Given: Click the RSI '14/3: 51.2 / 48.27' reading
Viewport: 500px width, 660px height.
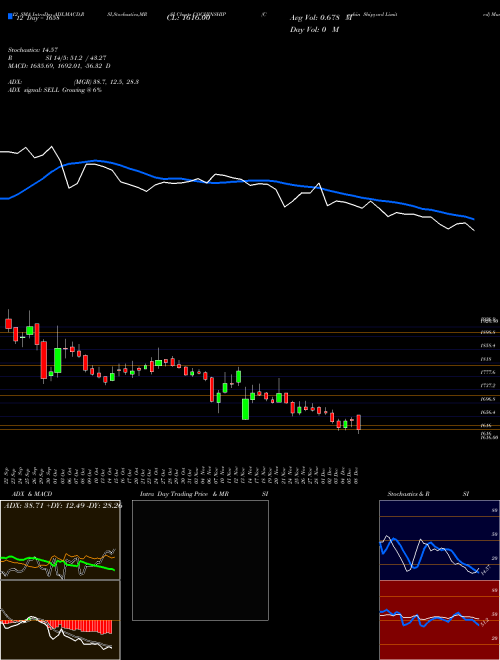Looking at the screenshot, I should coord(76,58).
